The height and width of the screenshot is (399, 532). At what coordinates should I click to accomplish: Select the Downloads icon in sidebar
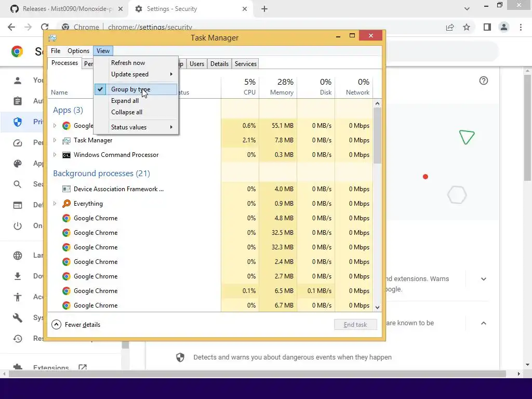18,276
